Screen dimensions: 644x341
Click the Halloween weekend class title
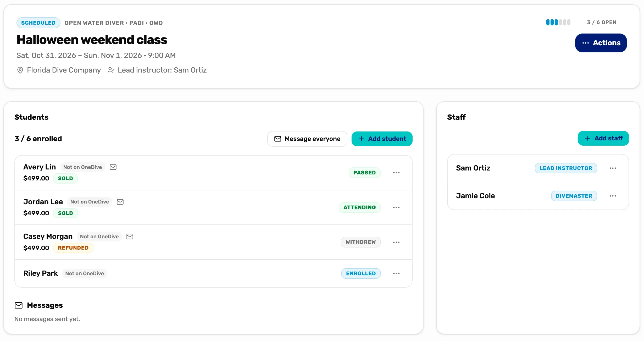click(x=92, y=40)
